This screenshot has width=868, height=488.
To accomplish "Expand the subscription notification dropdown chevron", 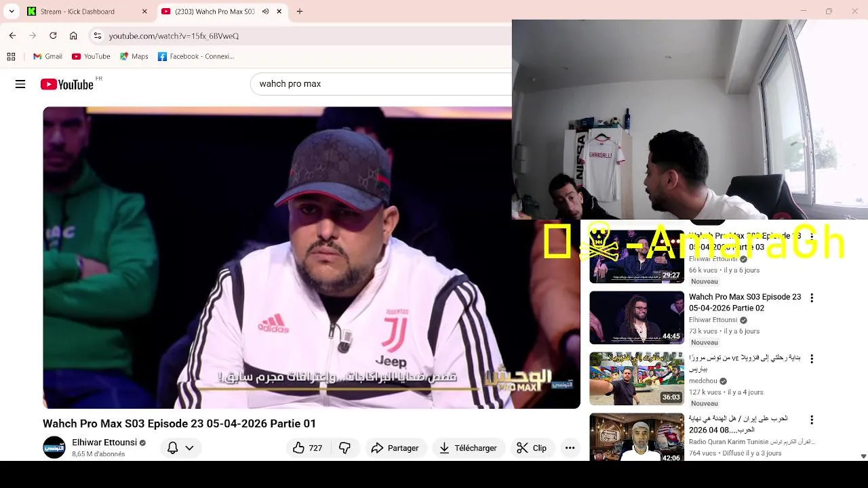I will (189, 448).
